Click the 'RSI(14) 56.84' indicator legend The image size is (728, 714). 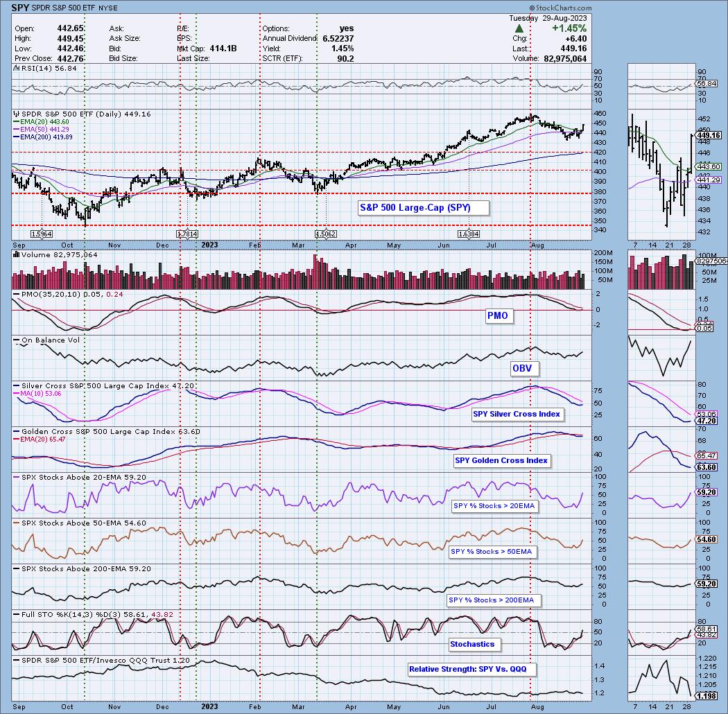point(45,68)
